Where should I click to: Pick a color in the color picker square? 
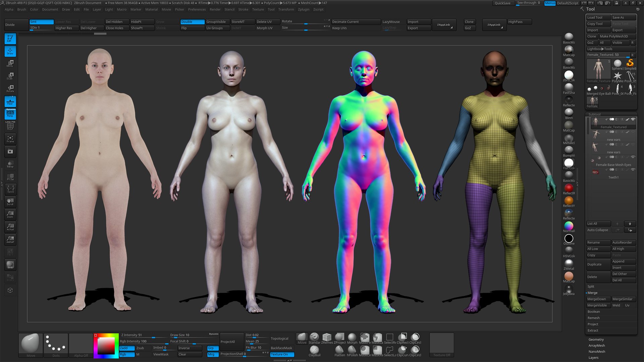tap(106, 346)
